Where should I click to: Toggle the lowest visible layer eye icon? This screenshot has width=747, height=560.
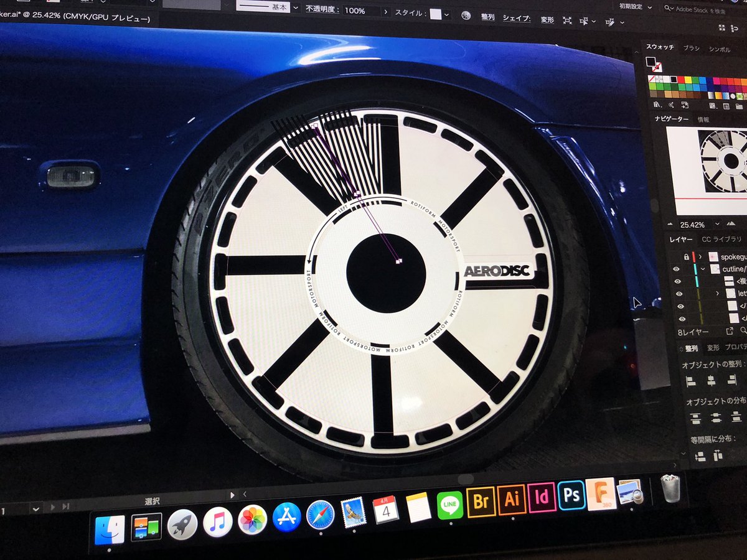682,319
